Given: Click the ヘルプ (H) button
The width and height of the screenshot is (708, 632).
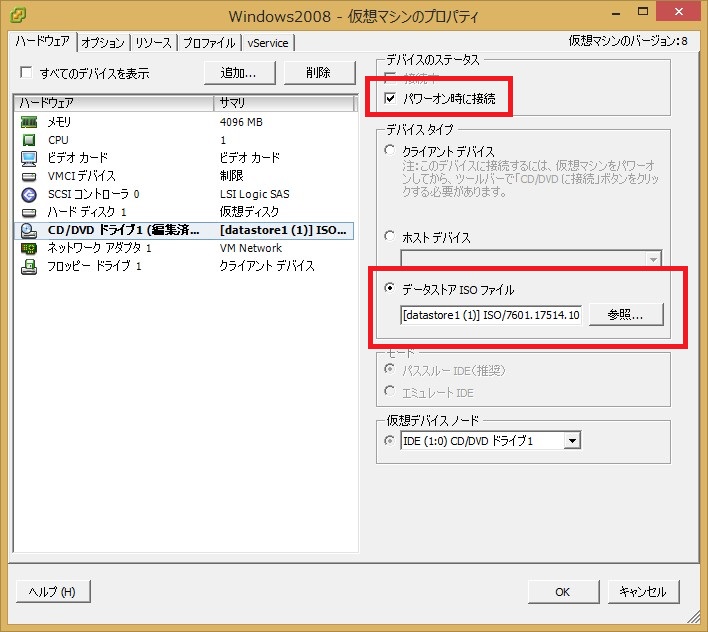Looking at the screenshot, I should [x=53, y=592].
